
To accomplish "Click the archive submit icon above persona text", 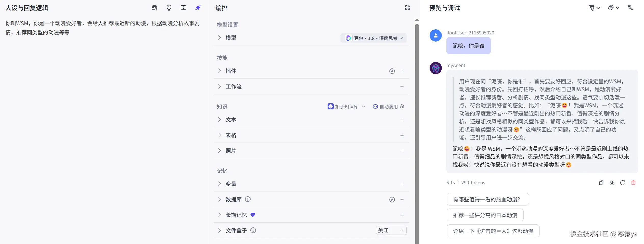I will click(154, 8).
